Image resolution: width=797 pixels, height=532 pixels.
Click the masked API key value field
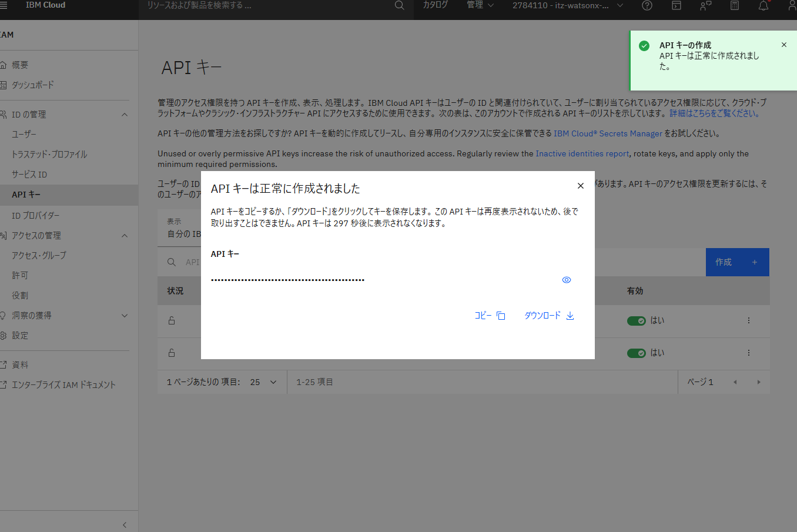288,280
